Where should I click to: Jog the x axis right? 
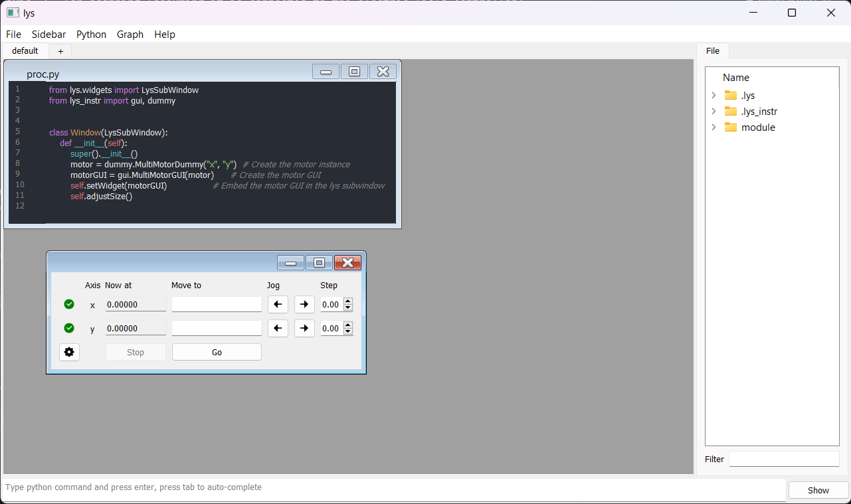point(304,305)
